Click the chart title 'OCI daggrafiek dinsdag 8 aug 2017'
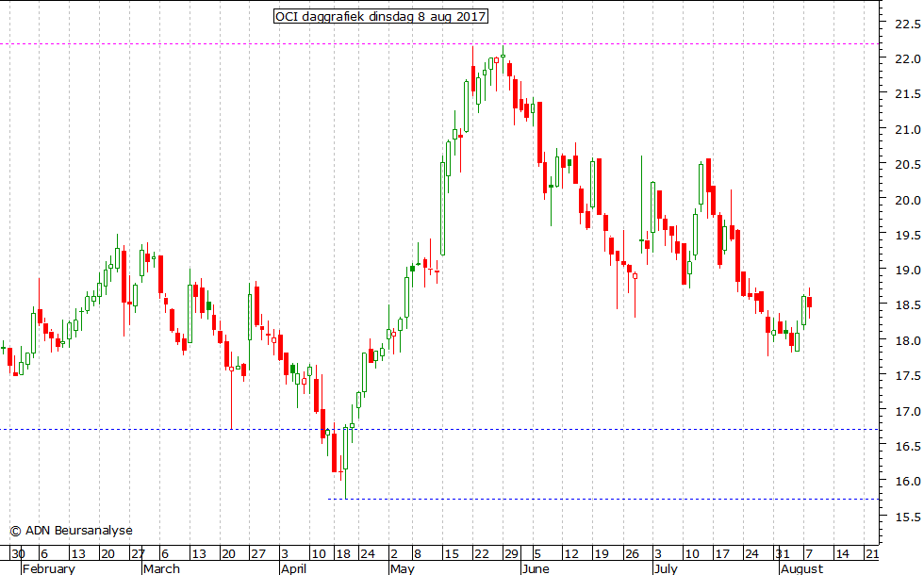924x575 pixels. click(x=381, y=17)
